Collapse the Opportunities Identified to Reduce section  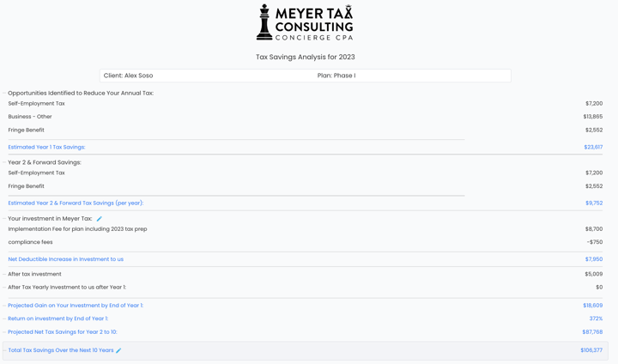pyautogui.click(x=4, y=93)
